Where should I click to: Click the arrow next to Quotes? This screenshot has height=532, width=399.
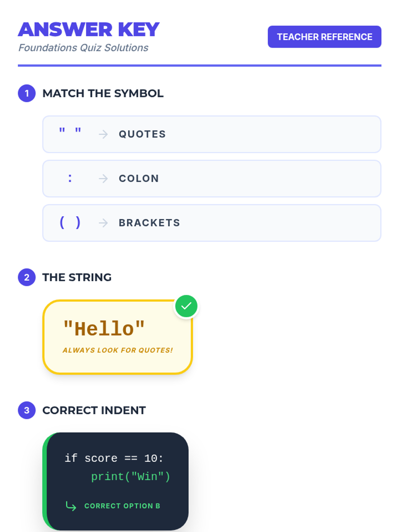103,134
